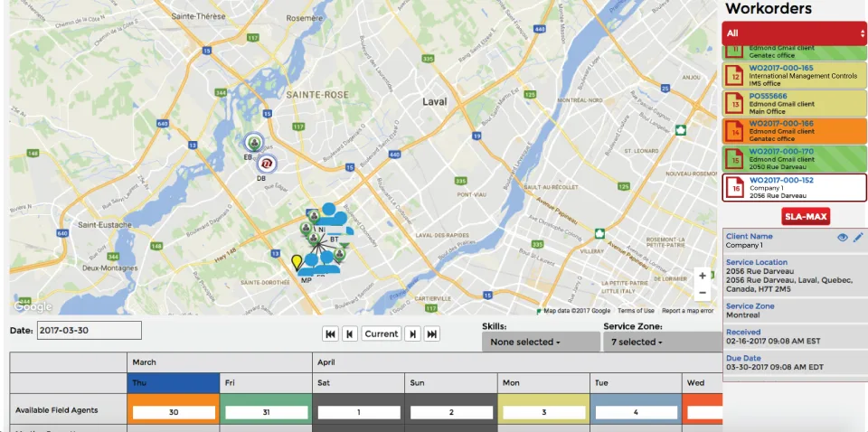Screen dimensions: 868x432
Task: Click the Current date button
Action: click(381, 334)
